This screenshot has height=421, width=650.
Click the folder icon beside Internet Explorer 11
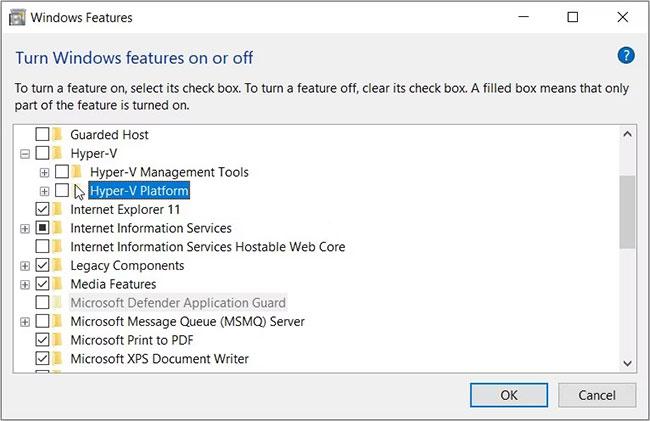(x=58, y=210)
